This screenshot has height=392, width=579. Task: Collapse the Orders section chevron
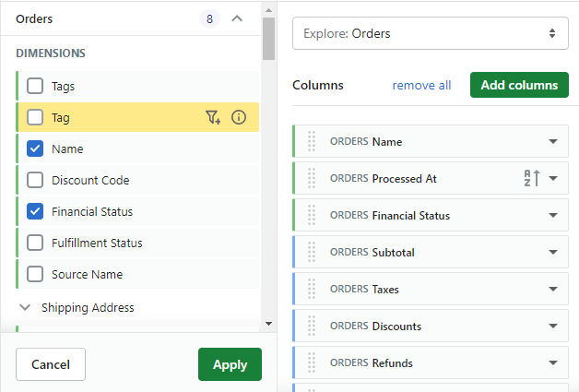(x=237, y=18)
